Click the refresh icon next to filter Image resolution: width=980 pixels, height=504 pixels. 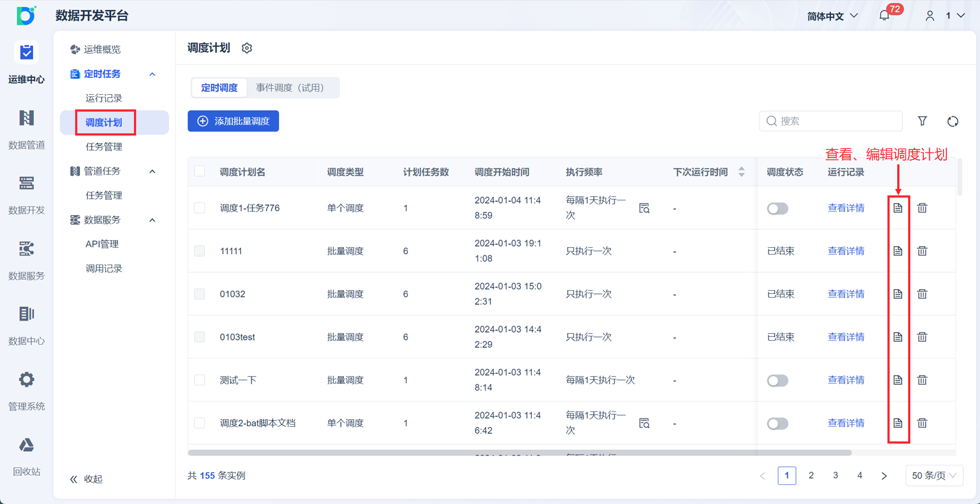953,121
